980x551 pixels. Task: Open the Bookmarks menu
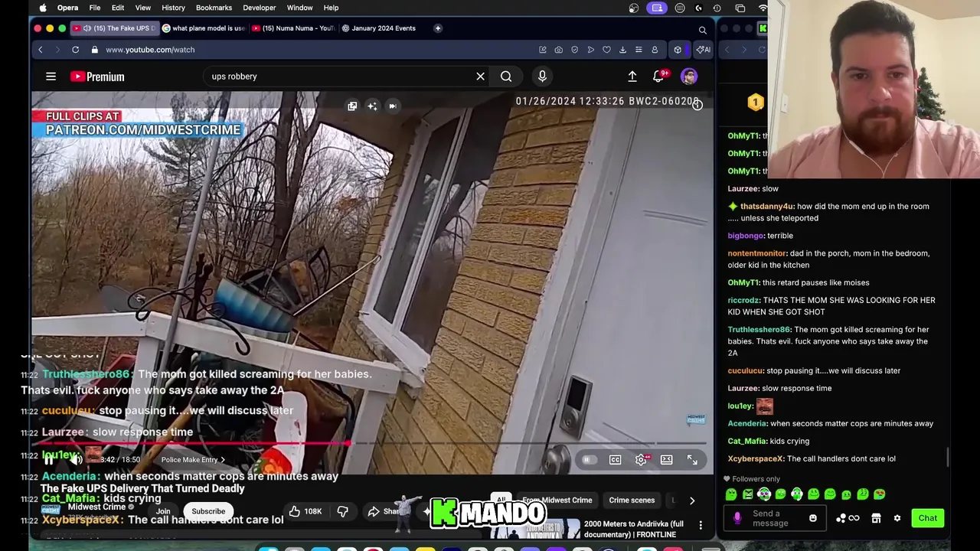tap(214, 8)
